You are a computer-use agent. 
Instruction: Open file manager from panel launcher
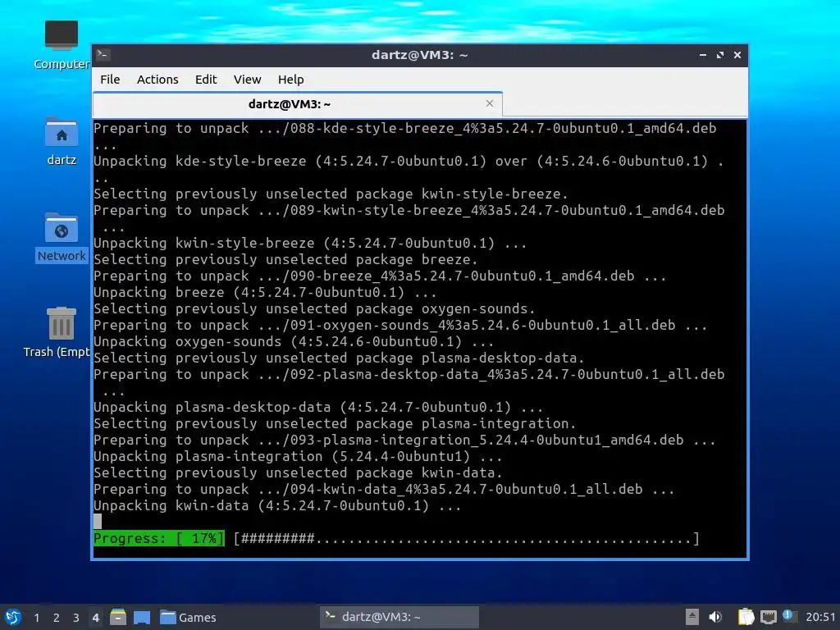[x=118, y=617]
